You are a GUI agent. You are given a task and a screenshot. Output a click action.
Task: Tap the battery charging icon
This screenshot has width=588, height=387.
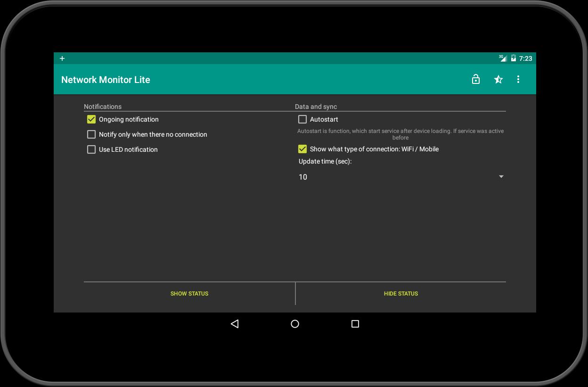tap(513, 58)
